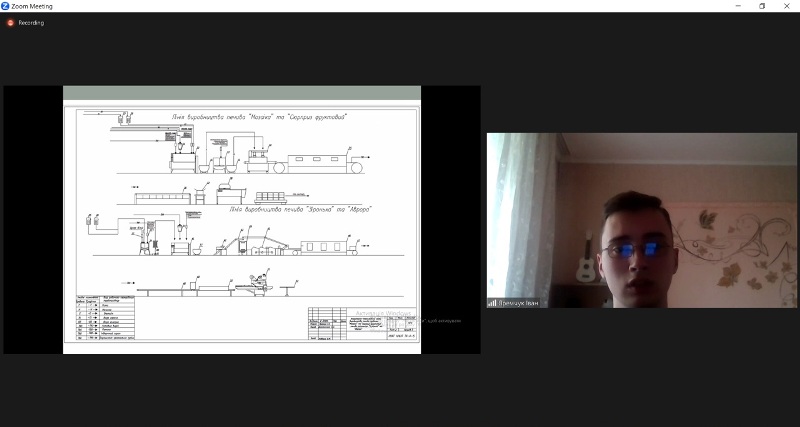Click the Zoom logo in the title bar
The image size is (800, 427).
(6, 6)
